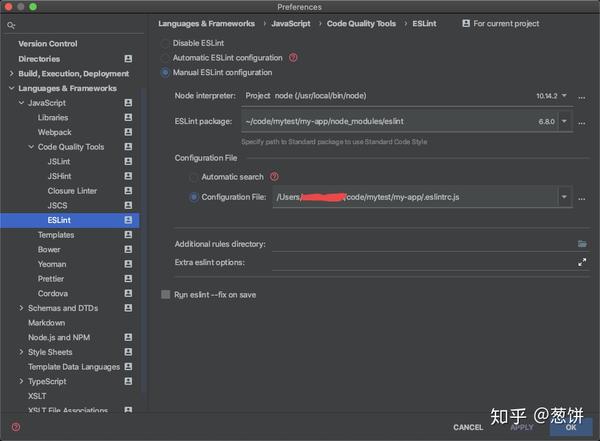Expand TypeScript tree node
The height and width of the screenshot is (441, 600).
pos(21,381)
